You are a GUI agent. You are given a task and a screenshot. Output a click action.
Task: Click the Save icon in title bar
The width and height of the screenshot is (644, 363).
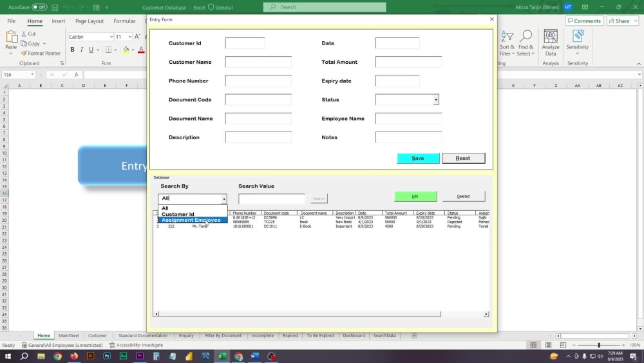pyautogui.click(x=55, y=7)
